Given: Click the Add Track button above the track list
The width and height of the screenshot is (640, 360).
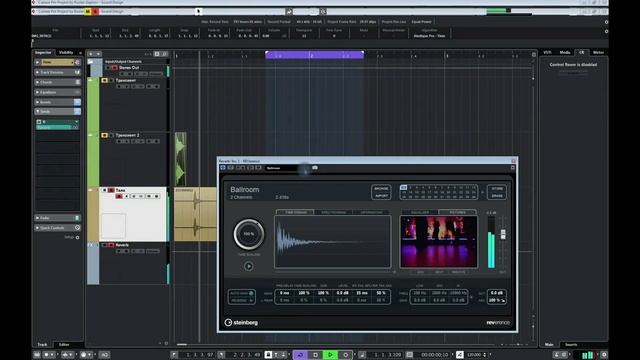Looking at the screenshot, I should click(91, 54).
